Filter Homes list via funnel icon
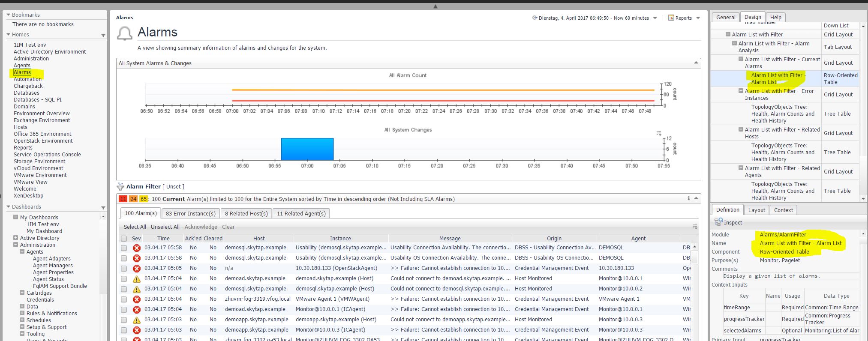This screenshot has width=868, height=341. pos(103,35)
